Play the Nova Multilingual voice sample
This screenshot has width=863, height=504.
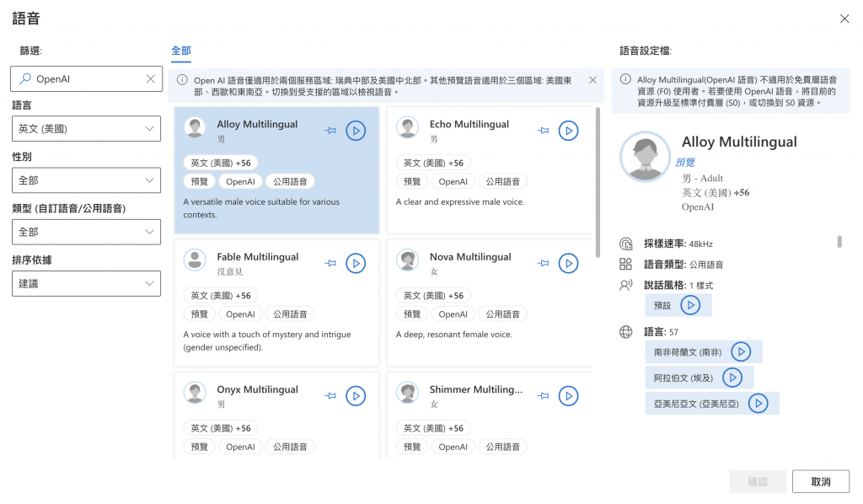click(x=569, y=264)
